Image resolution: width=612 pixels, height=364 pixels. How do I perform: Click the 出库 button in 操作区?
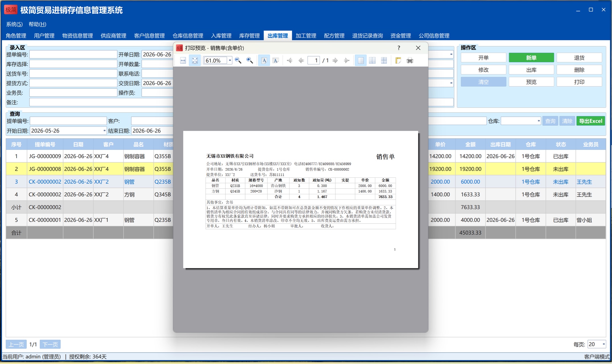(x=531, y=70)
